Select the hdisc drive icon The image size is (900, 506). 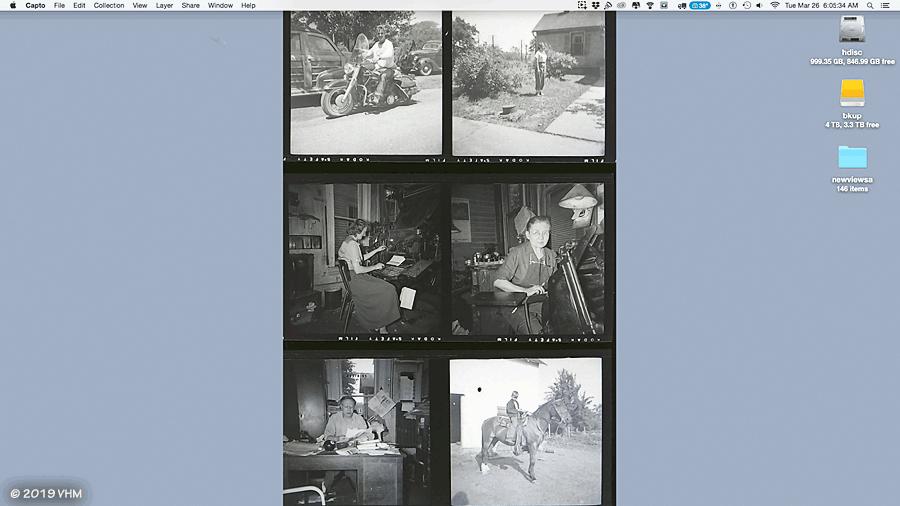[852, 31]
